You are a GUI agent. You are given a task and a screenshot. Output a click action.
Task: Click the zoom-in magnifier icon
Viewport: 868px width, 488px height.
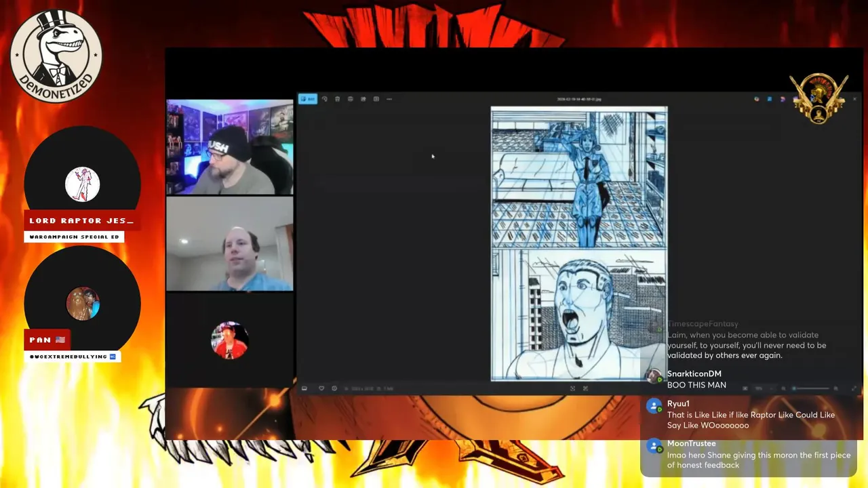tap(835, 388)
